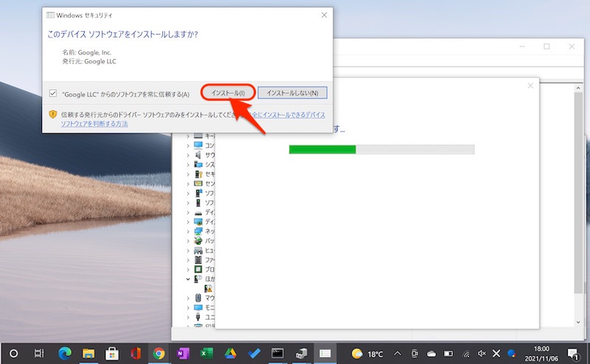Screen dimensions: 590x364
Task: Expand the speaker icon sound device category
Action: coord(188,155)
